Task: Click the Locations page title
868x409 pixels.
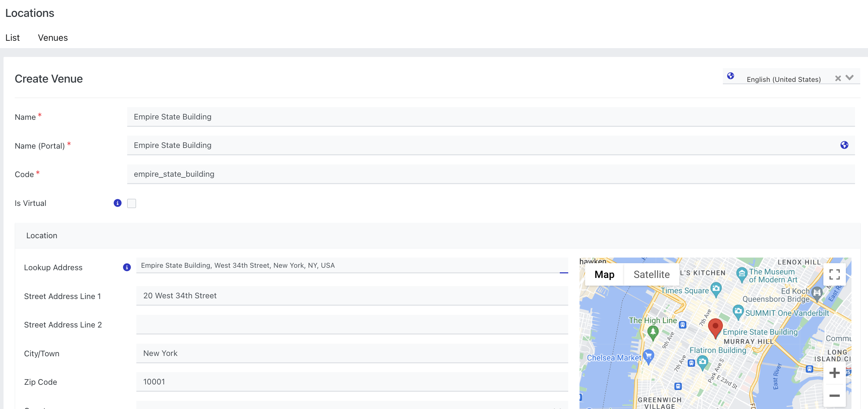Action: click(30, 13)
